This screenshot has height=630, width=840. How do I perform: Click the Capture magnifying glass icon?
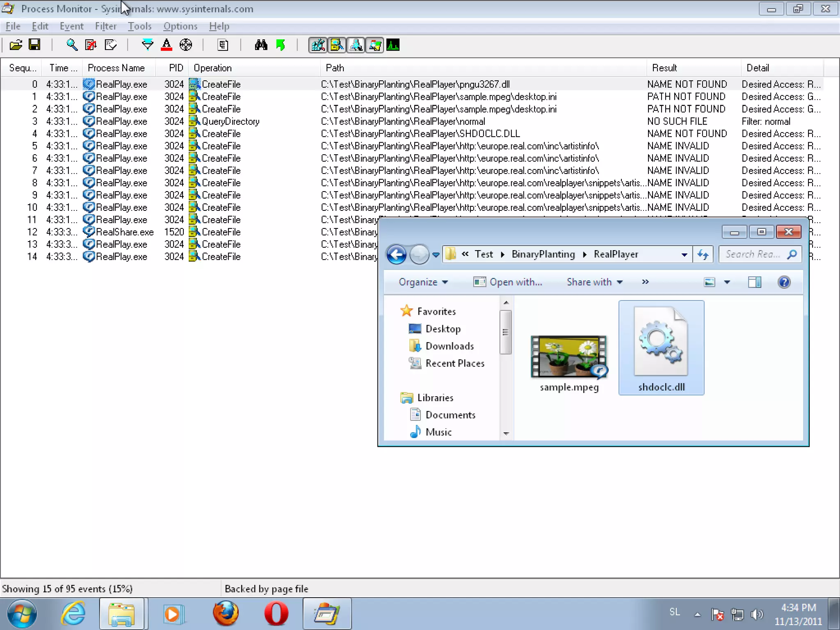click(72, 45)
